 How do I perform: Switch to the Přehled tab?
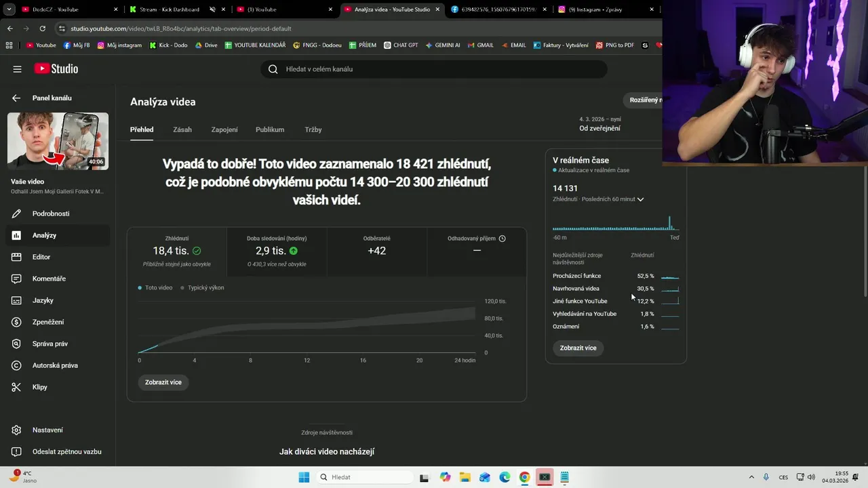pos(142,129)
